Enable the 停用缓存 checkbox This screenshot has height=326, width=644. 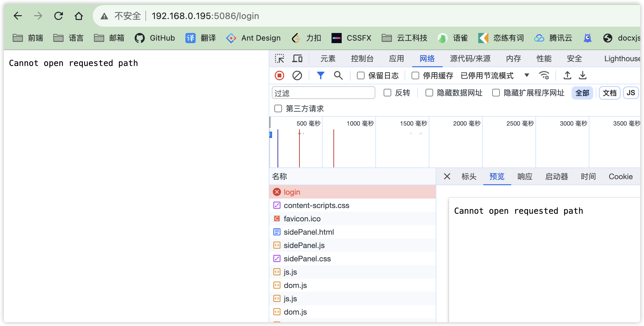click(x=415, y=75)
